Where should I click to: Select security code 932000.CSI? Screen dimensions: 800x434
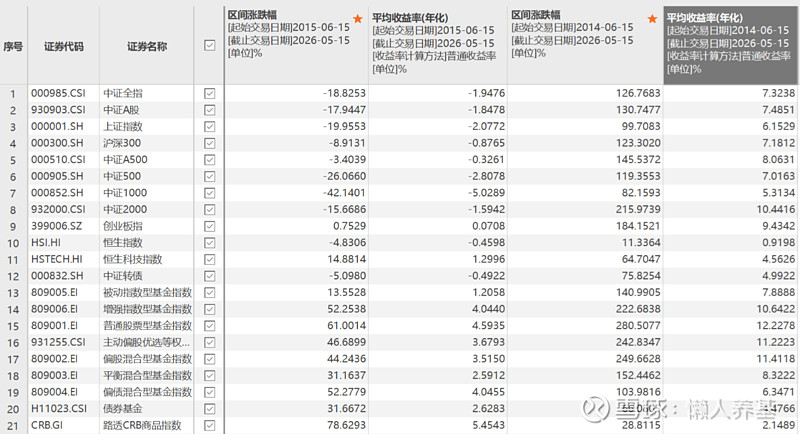[58, 210]
